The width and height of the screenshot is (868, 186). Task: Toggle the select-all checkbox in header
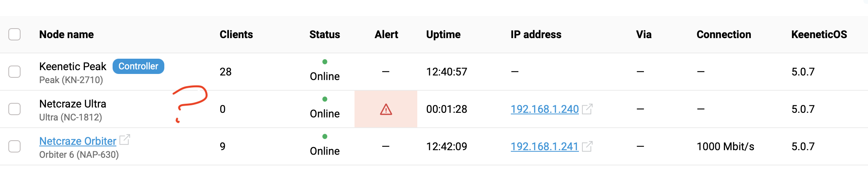[14, 34]
